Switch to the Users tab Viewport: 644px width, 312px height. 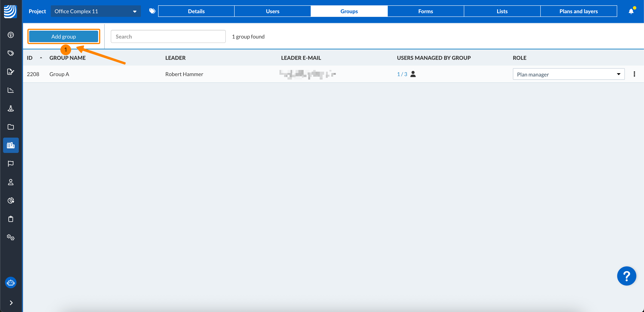[272, 11]
